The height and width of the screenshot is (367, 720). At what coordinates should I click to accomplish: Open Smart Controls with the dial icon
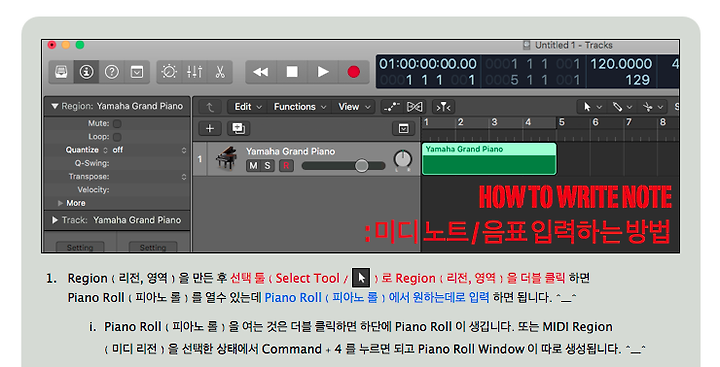169,72
